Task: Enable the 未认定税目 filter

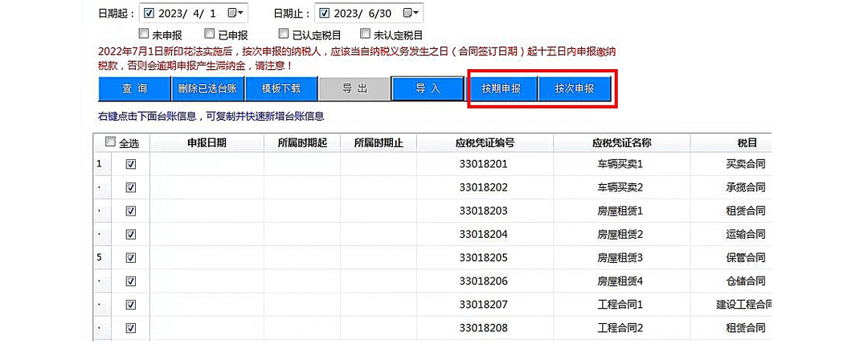Action: pos(365,35)
